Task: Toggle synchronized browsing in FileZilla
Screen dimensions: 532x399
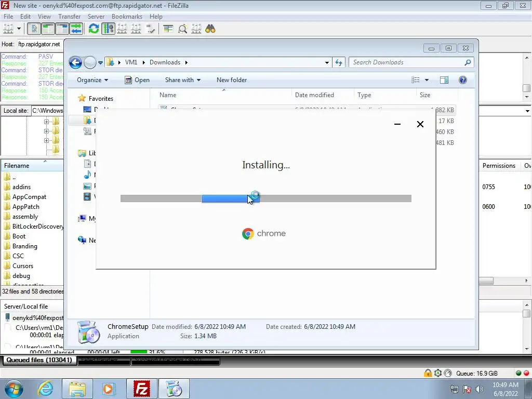Action: coord(196,29)
